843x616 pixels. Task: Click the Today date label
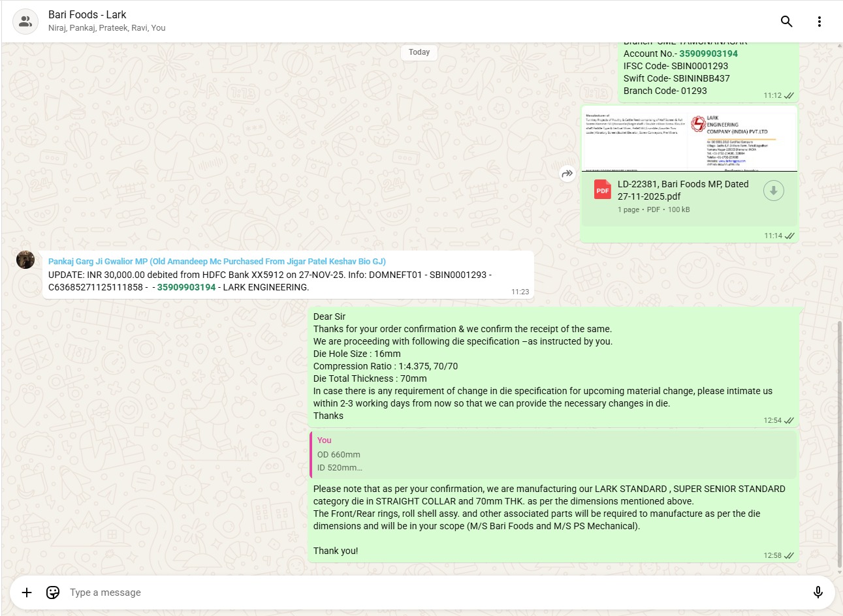[419, 52]
